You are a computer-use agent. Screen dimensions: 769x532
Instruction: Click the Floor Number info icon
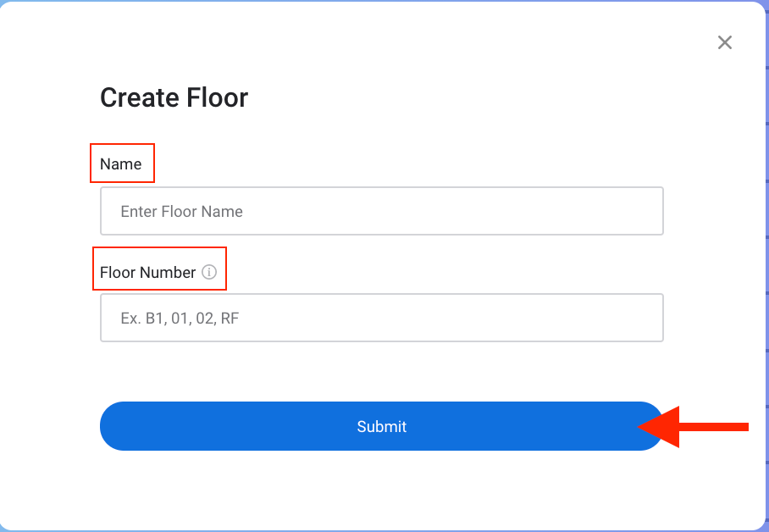(x=209, y=273)
